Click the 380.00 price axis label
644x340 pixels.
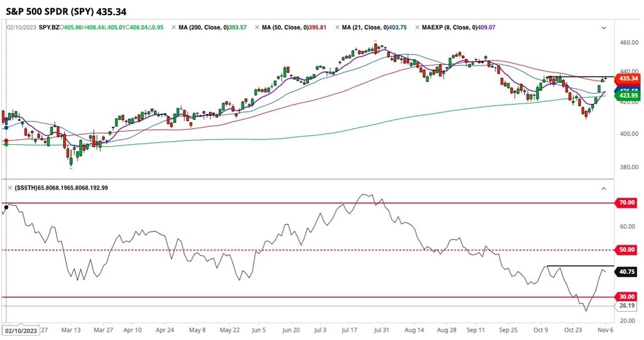pyautogui.click(x=629, y=167)
